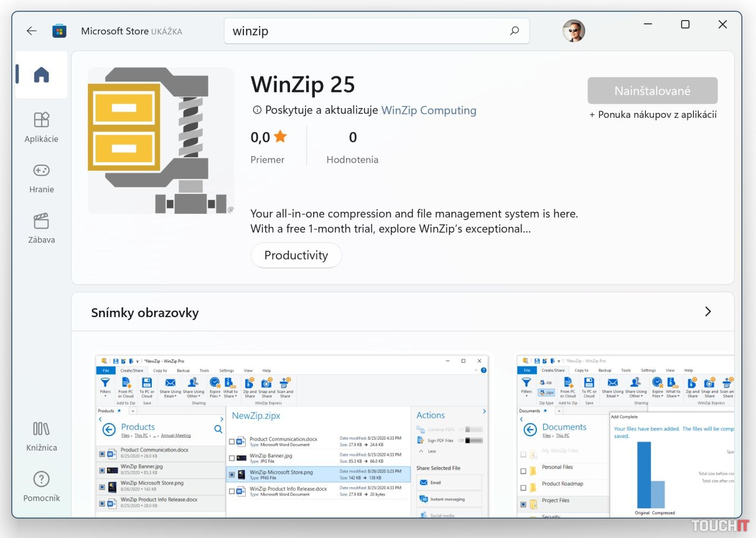Click the WinZip 25 app logo
This screenshot has width=756, height=538.
161,140
